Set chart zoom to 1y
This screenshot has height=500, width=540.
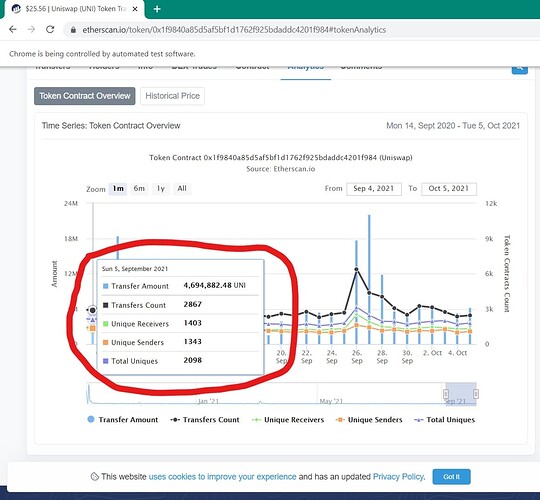pos(160,189)
